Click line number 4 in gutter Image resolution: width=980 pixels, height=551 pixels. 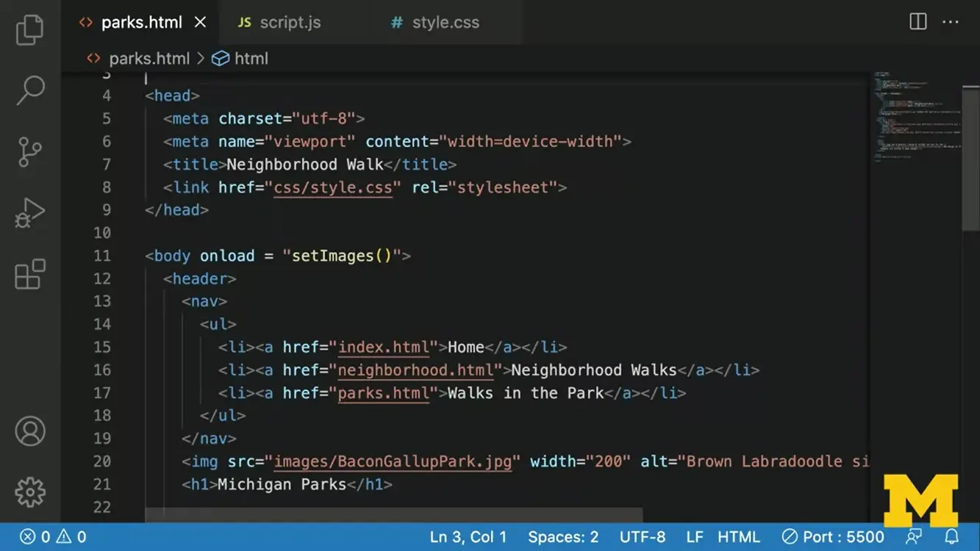[107, 96]
